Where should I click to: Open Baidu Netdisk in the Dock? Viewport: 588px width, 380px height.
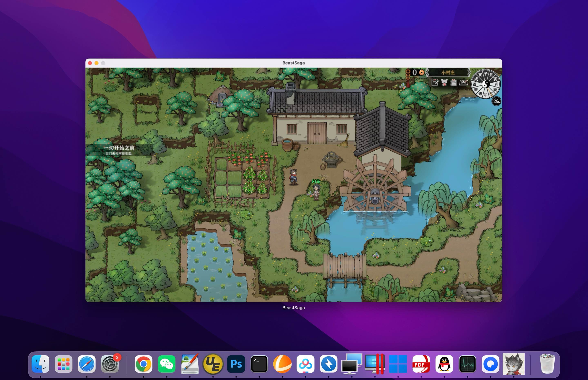tap(305, 364)
